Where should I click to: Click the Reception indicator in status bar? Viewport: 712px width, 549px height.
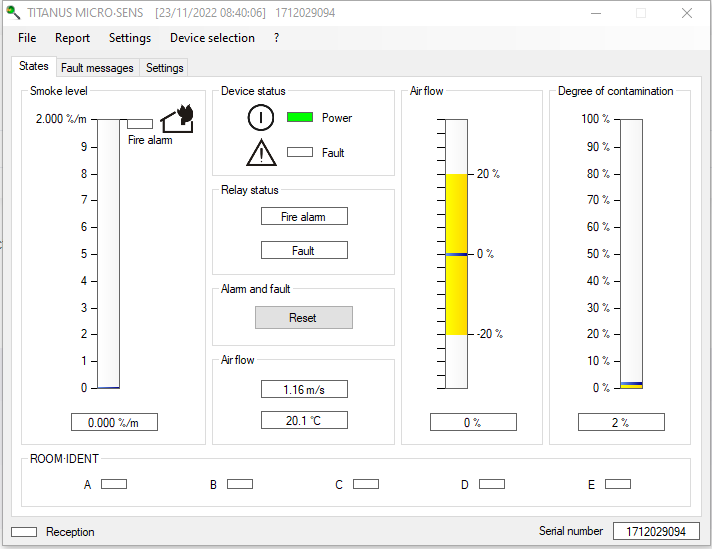(x=24, y=532)
